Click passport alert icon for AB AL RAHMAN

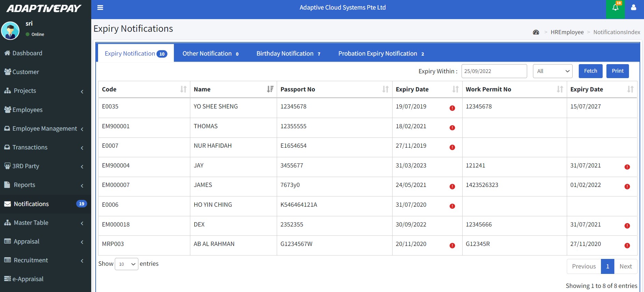click(452, 246)
